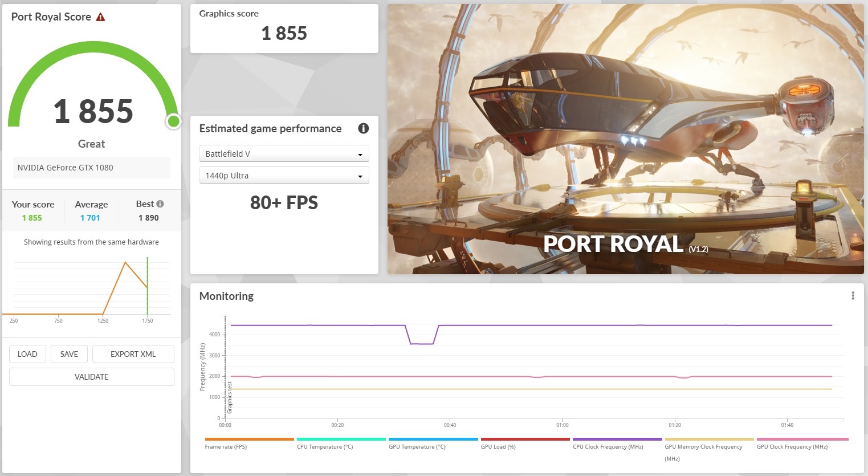Click the LOAD button
Screen dimensions: 868x476
pyautogui.click(x=27, y=354)
